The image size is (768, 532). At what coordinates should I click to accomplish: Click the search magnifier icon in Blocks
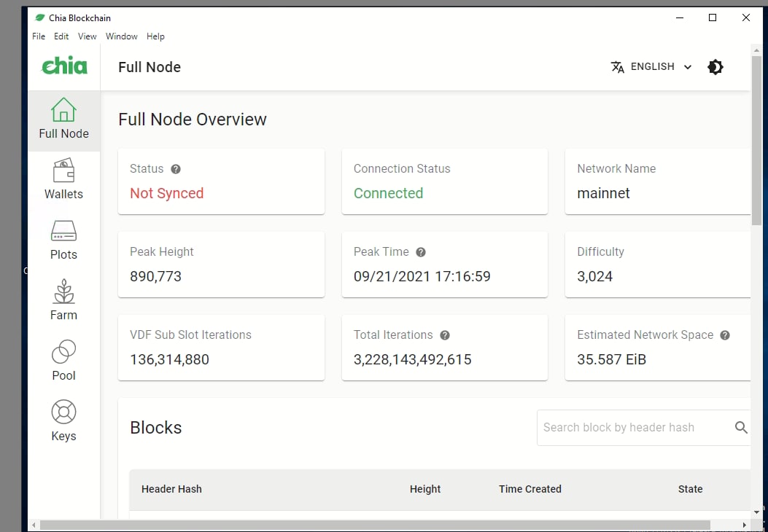tap(741, 427)
